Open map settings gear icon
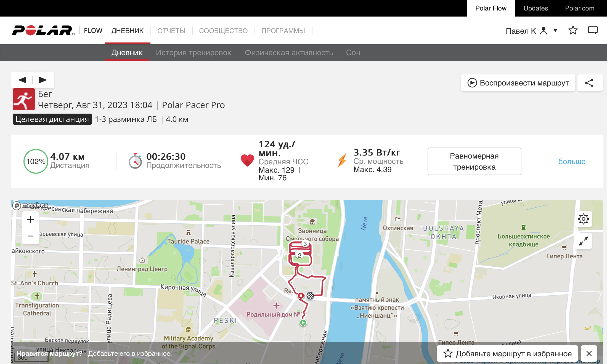The width and height of the screenshot is (607, 364). click(x=584, y=219)
